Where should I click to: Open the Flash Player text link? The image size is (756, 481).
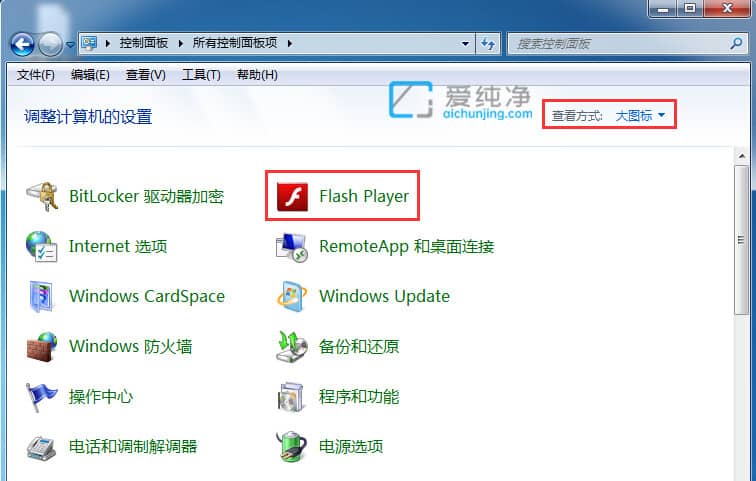click(364, 197)
